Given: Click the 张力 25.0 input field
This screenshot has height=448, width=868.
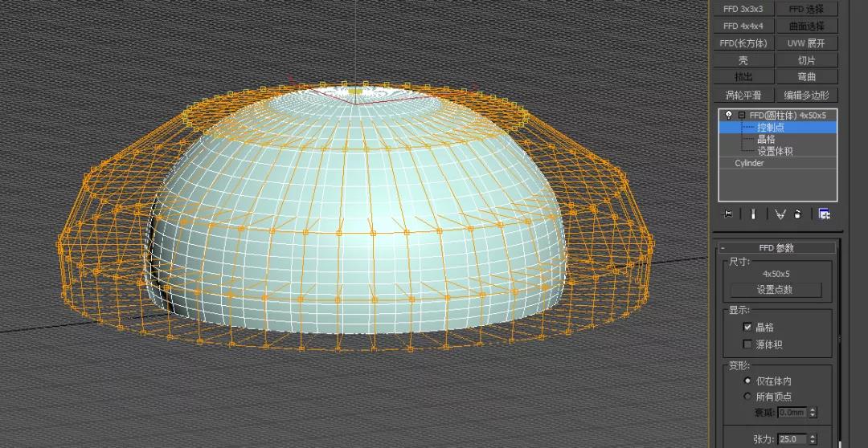Looking at the screenshot, I should (x=792, y=439).
